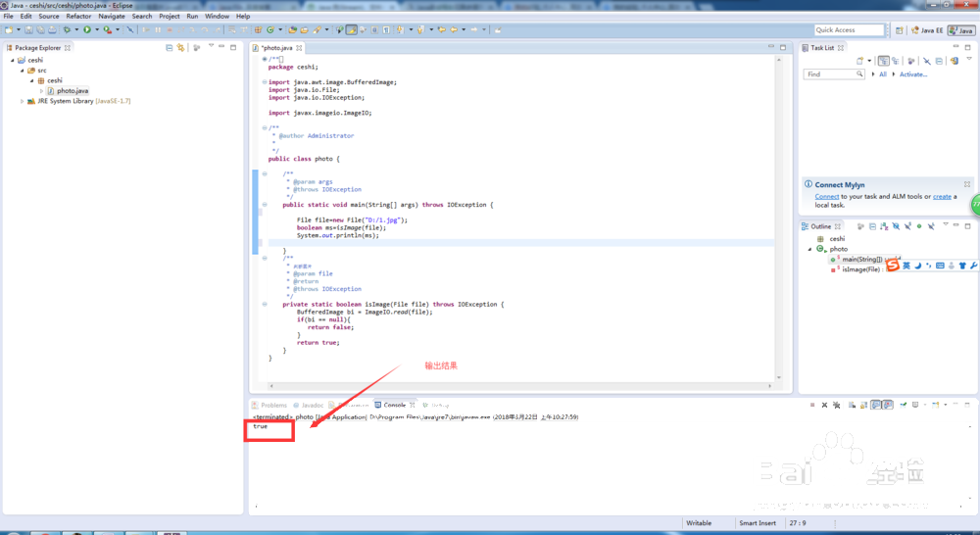Viewport: 980px width, 535px height.
Task: Open the Source menu
Action: (49, 16)
